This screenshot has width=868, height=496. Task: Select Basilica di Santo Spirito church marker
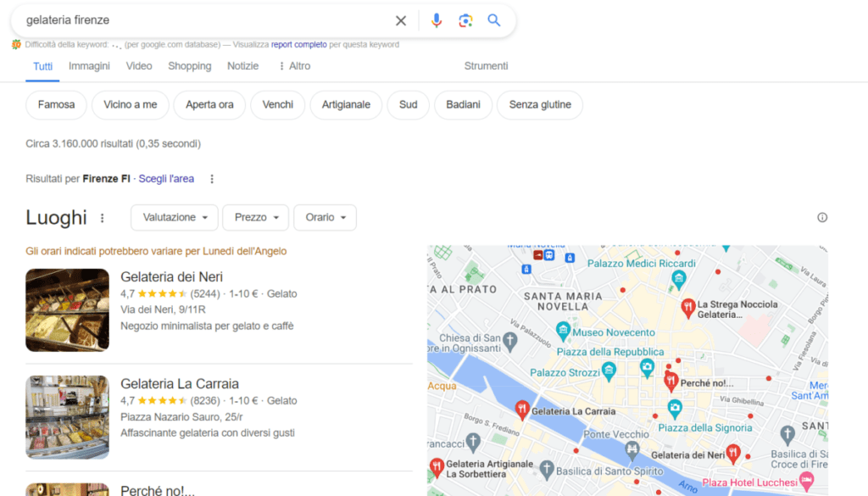pyautogui.click(x=547, y=470)
